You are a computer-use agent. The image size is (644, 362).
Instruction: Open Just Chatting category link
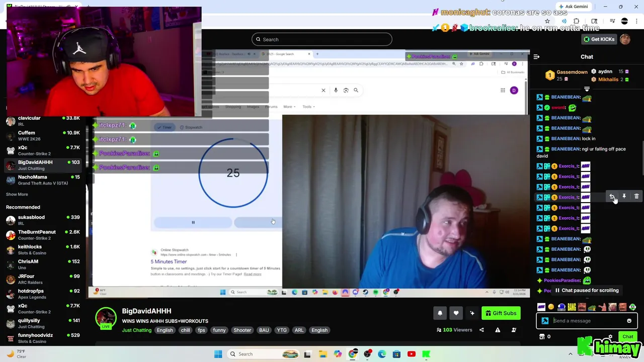point(136,330)
